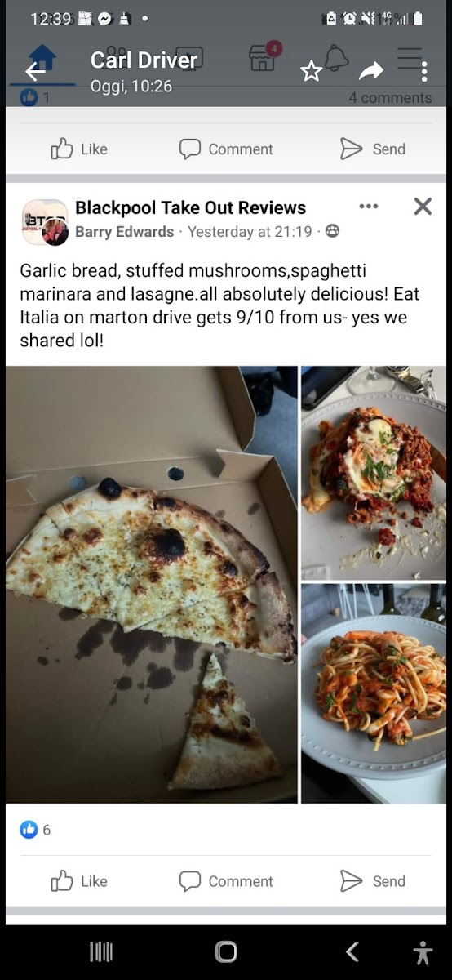
Task: View the 6 reactions on post
Action: [x=35, y=830]
